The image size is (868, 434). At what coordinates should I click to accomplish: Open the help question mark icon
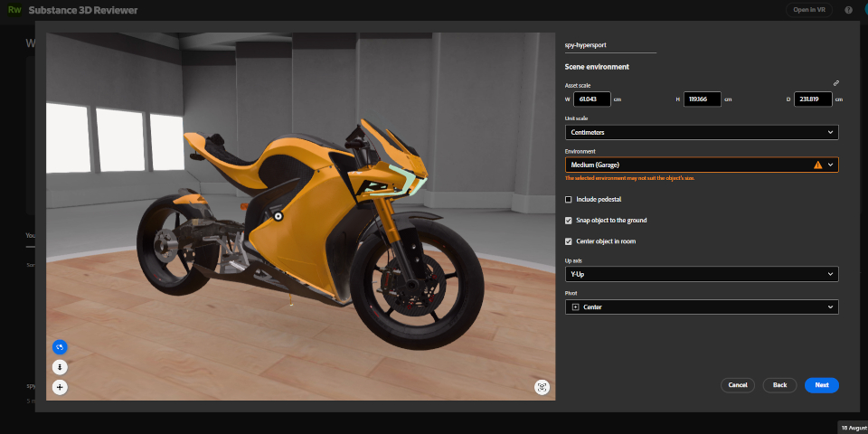pyautogui.click(x=849, y=10)
